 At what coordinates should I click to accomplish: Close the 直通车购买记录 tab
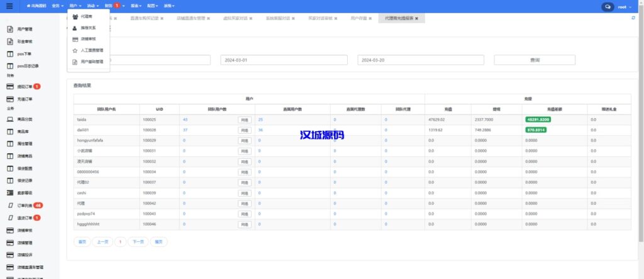click(x=162, y=18)
